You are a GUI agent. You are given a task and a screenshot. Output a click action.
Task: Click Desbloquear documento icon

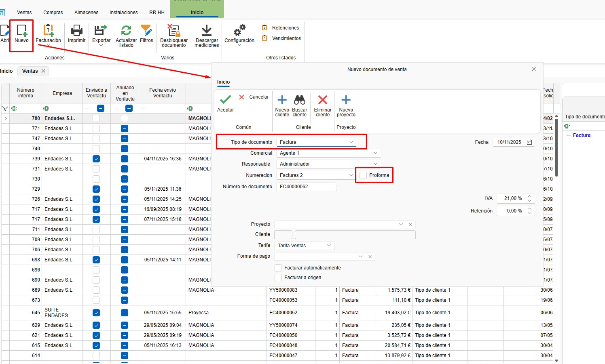point(174,31)
